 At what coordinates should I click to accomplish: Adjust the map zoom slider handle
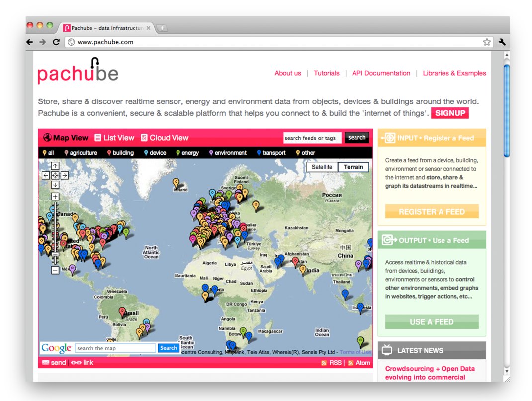pyautogui.click(x=55, y=254)
